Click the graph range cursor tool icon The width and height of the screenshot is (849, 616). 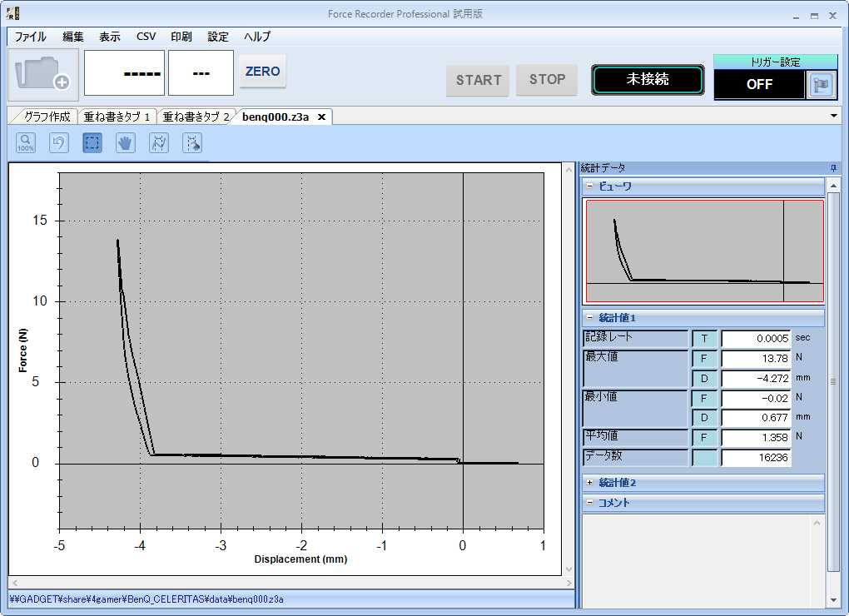point(159,143)
